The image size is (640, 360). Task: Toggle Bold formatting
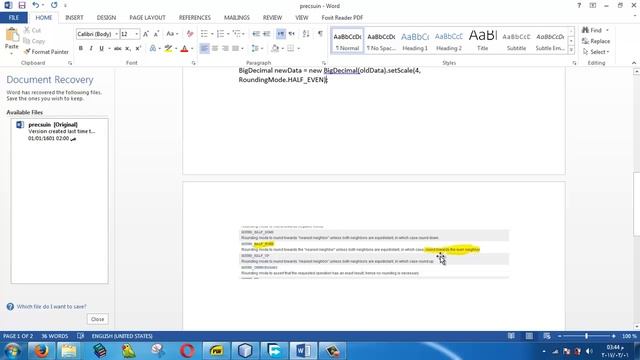[x=80, y=49]
